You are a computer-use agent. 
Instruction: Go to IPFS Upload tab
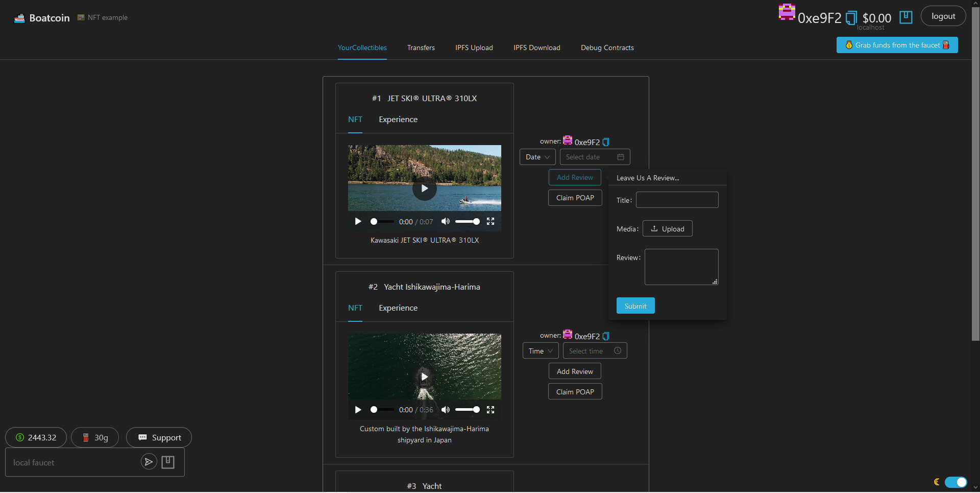474,48
